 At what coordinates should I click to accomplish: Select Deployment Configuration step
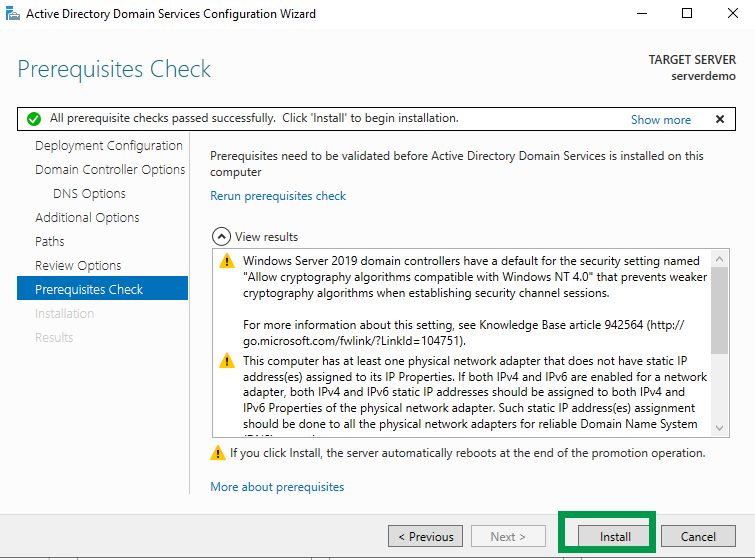tap(108, 145)
